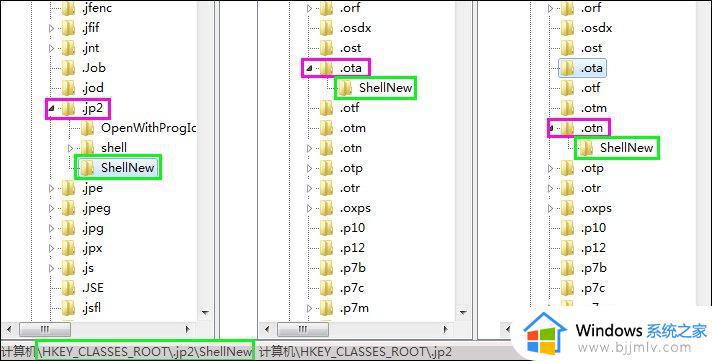Click down arrow of left pane vertical scrollbar

click(205, 312)
